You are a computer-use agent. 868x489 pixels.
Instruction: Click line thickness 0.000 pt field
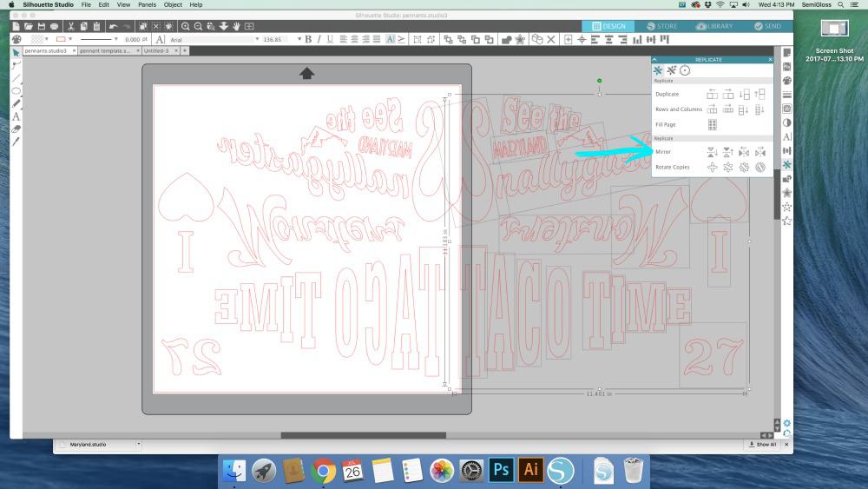tap(135, 39)
